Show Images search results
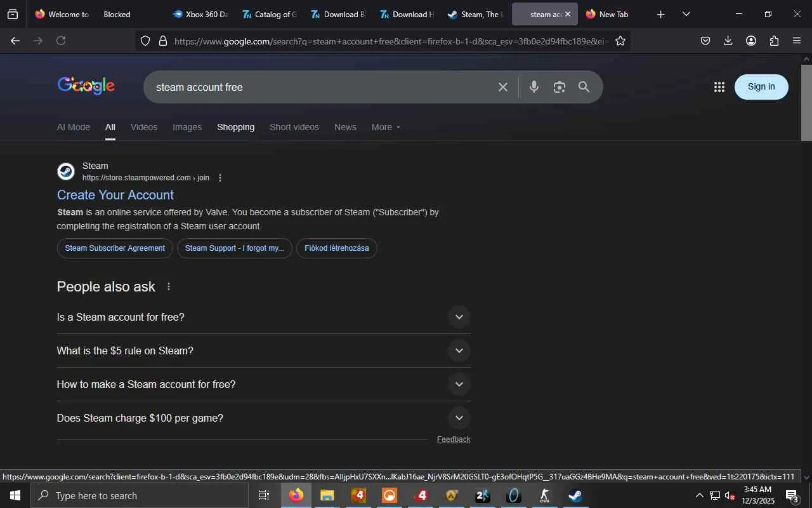 187,127
